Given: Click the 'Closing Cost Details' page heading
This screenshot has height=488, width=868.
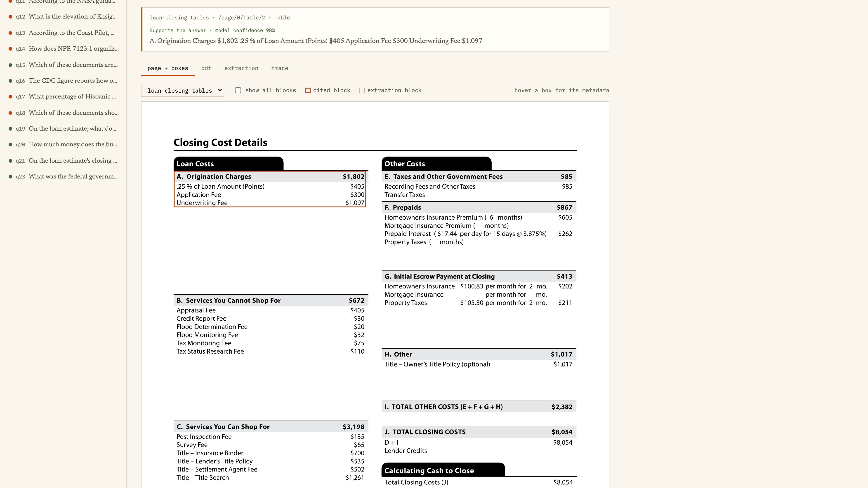Looking at the screenshot, I should pos(220,143).
